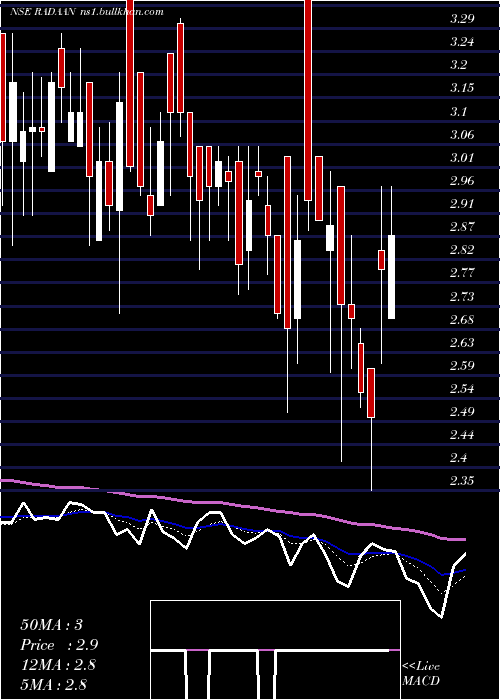Click the 2.44 price axis label
The width and height of the screenshot is (500, 700).
[x=462, y=435]
